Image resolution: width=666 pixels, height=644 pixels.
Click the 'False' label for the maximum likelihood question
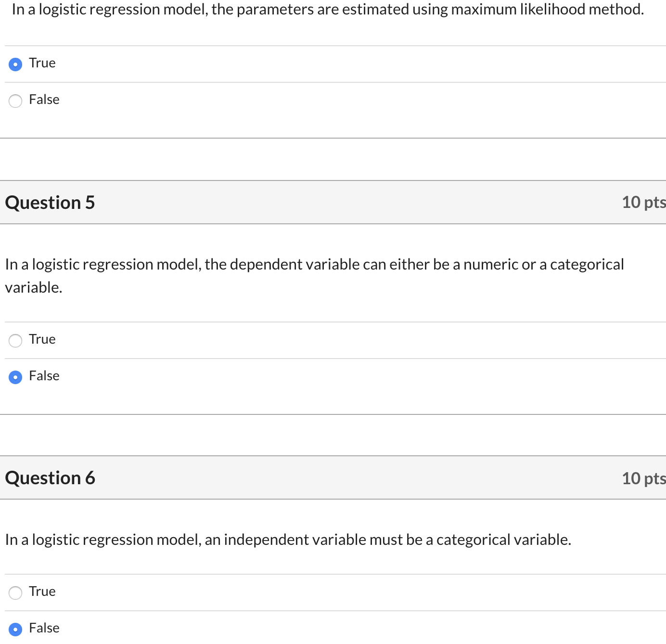[x=44, y=100]
